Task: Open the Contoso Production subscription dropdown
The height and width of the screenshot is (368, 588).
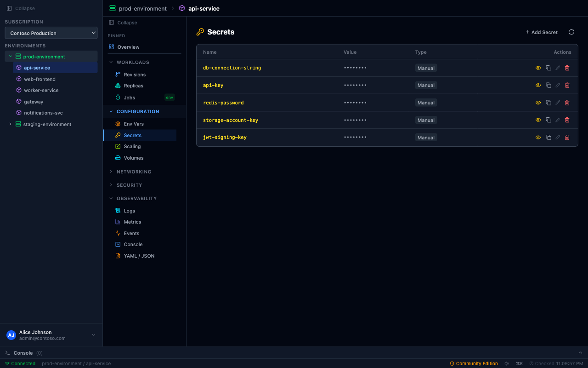Action: [51, 33]
